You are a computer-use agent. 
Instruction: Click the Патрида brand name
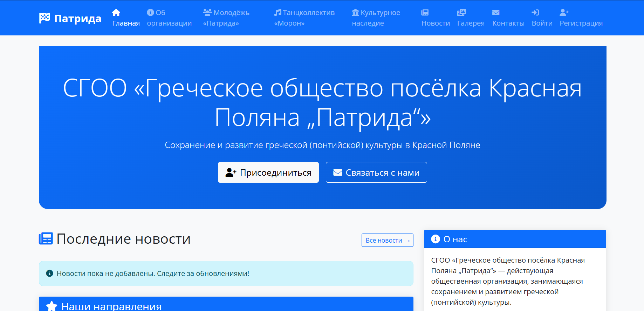tap(78, 18)
